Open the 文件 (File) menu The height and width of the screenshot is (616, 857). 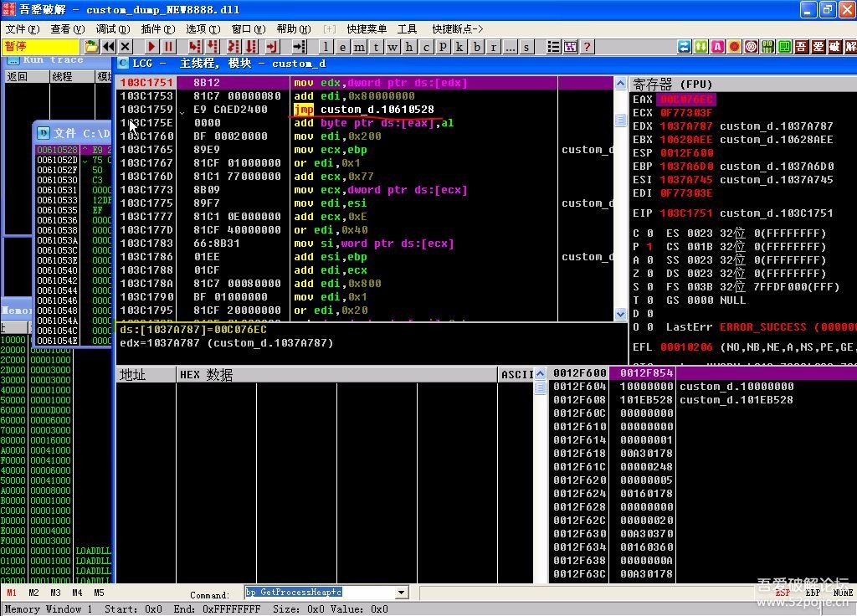[x=23, y=29]
